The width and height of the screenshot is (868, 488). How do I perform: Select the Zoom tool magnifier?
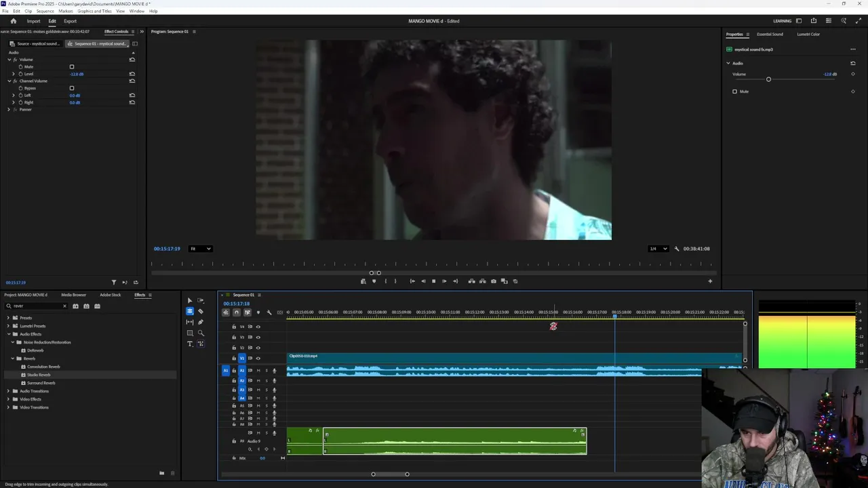(201, 333)
